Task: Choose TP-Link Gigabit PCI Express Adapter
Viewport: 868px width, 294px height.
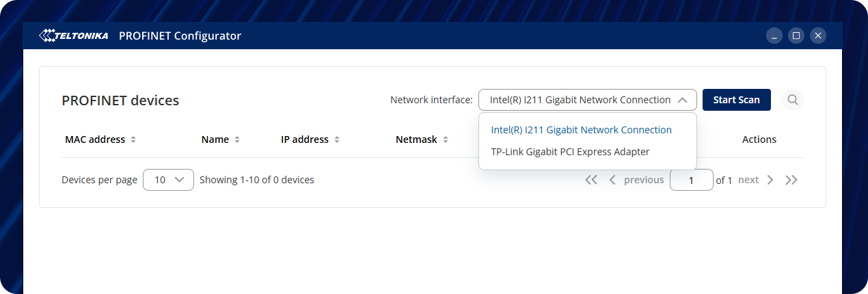Action: coord(570,152)
